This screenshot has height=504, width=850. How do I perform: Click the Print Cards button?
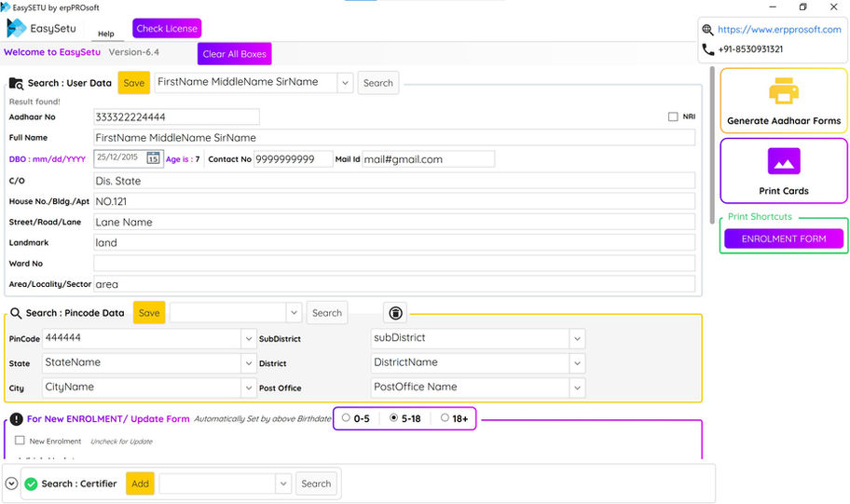[x=784, y=170]
